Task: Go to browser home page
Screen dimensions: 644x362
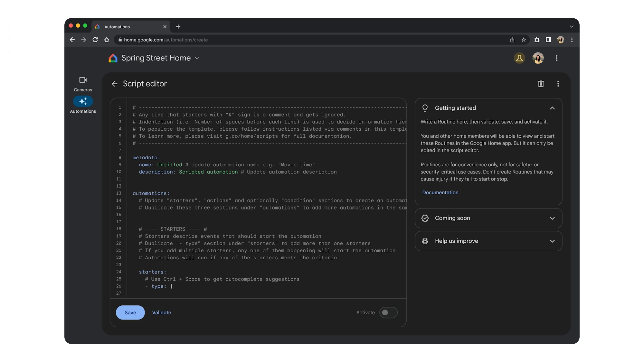Action: pos(107,40)
